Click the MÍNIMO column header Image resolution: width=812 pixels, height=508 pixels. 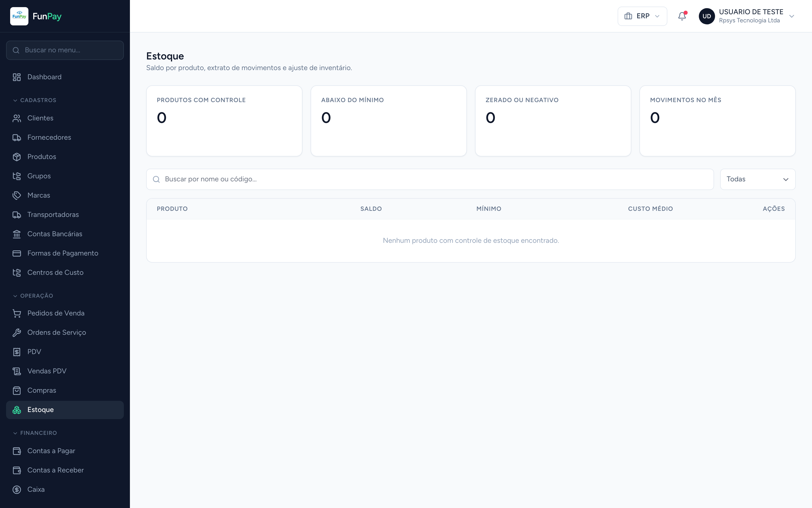click(x=489, y=209)
